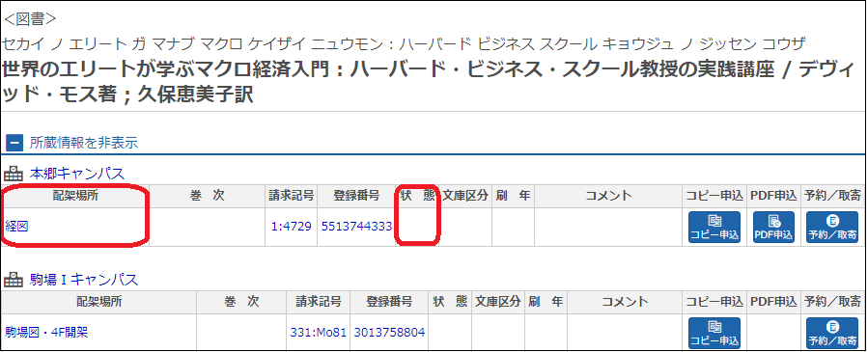
Task: Click the PDF申込 header in the 駒場 table
Action: click(773, 301)
